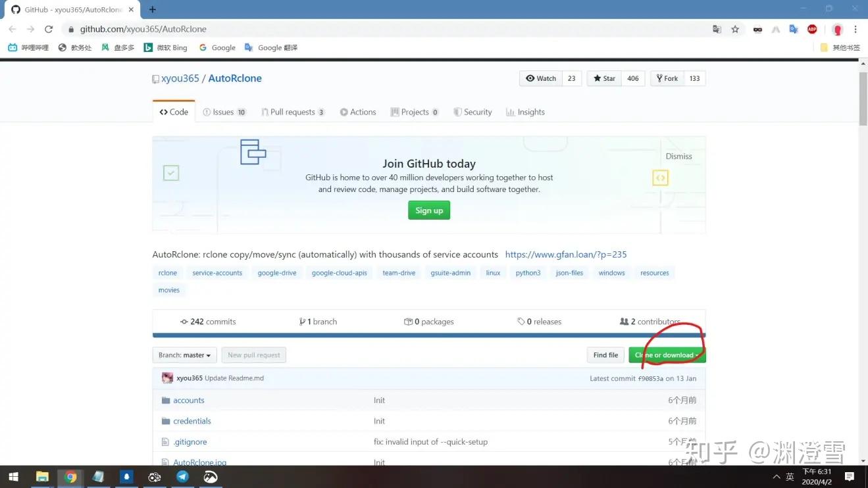Open a new browser tab

tap(153, 9)
